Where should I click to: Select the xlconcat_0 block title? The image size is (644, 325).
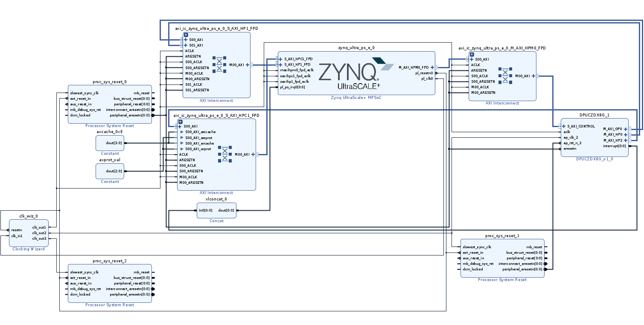216,199
